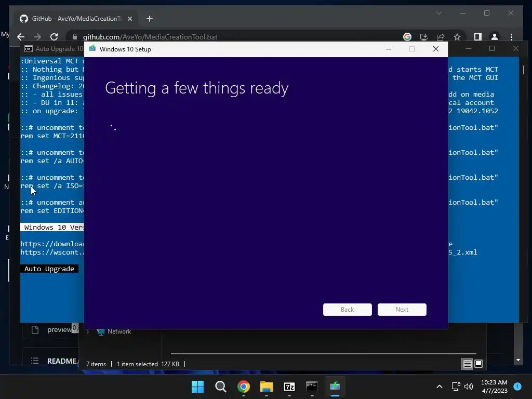This screenshot has width=532, height=399.
Task: Open the Windows Start menu
Action: 197,387
